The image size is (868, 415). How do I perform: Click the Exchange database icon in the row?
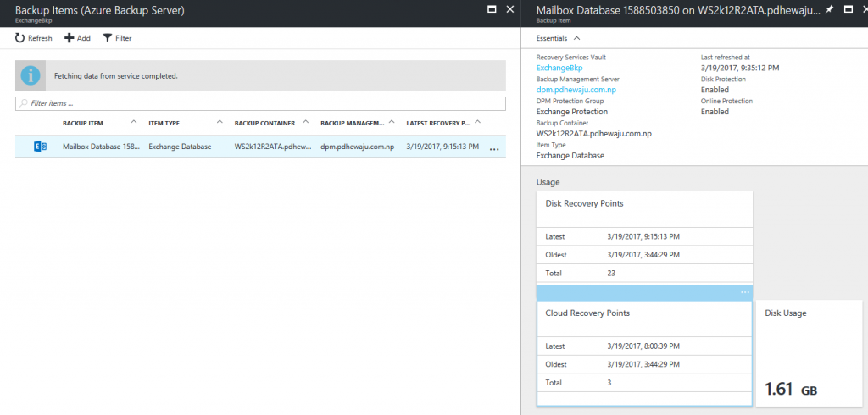(40, 147)
